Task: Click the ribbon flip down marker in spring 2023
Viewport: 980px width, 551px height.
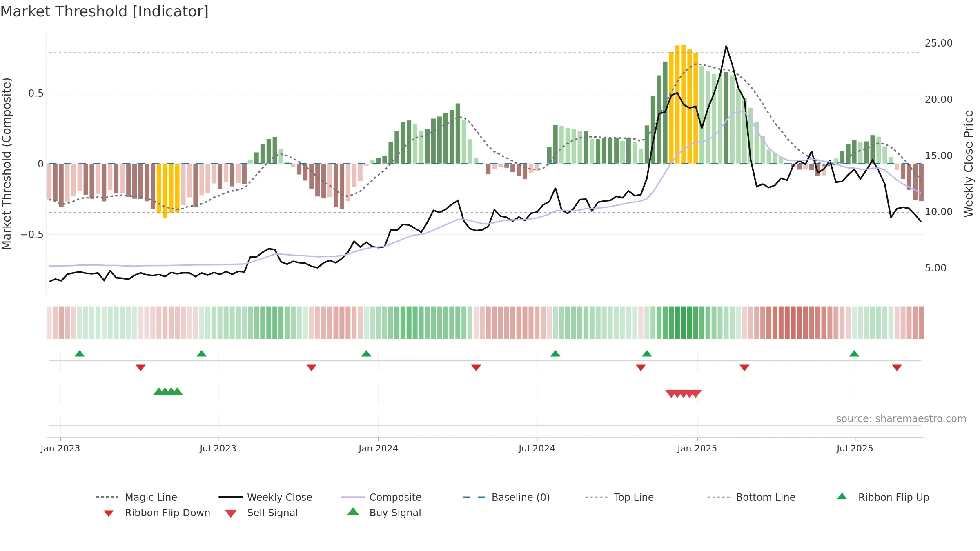Action: point(141,368)
